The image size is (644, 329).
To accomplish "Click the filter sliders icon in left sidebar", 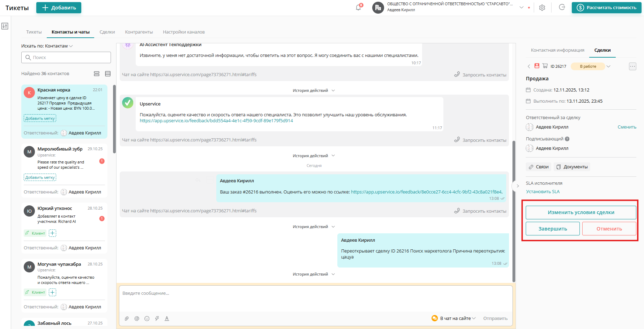I will pyautogui.click(x=5, y=26).
